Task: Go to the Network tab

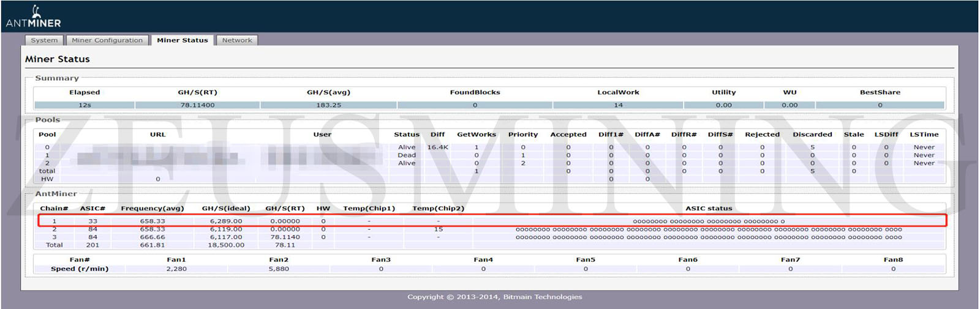Action: tap(237, 40)
